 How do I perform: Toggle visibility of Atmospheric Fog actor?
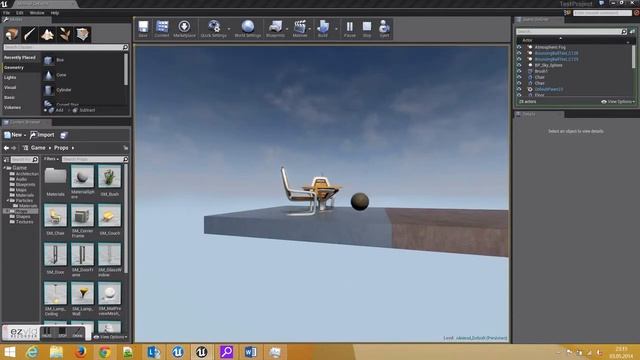(x=519, y=47)
